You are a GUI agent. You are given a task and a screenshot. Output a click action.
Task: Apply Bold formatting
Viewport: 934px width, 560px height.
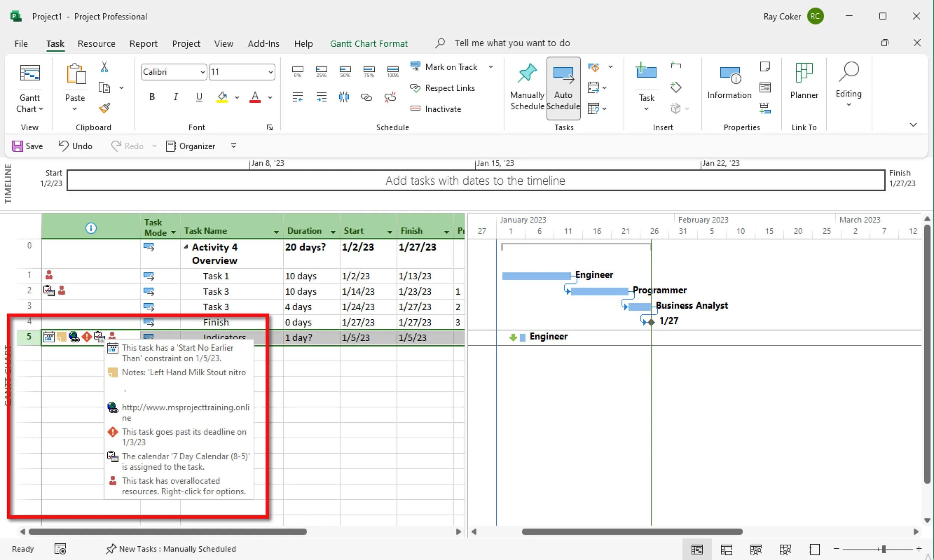[x=152, y=97]
